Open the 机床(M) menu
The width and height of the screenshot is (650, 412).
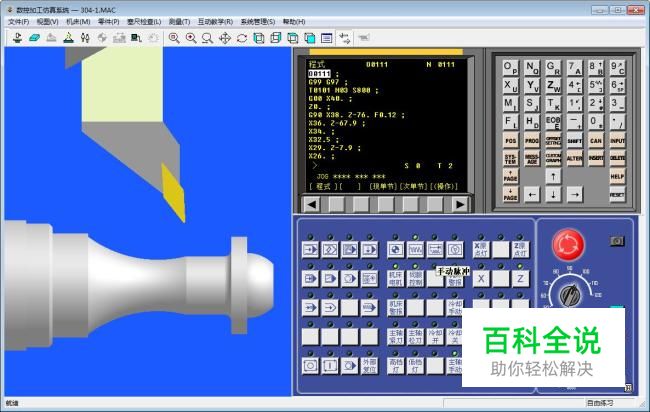point(78,22)
